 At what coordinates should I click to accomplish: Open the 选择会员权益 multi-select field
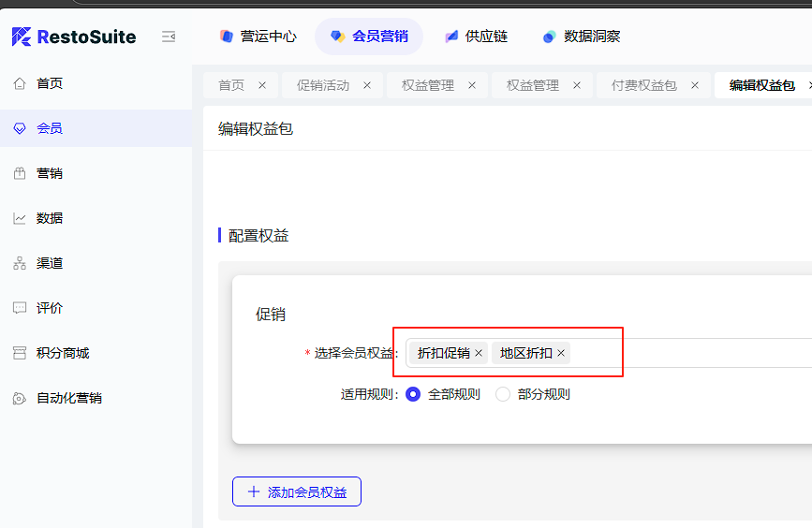[x=609, y=353]
